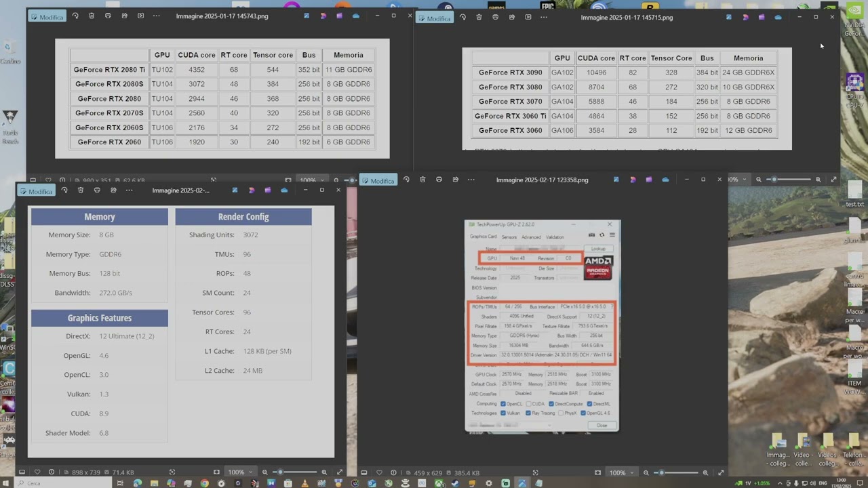
Task: Print the image in the 145715.png window
Action: pyautogui.click(x=495, y=18)
